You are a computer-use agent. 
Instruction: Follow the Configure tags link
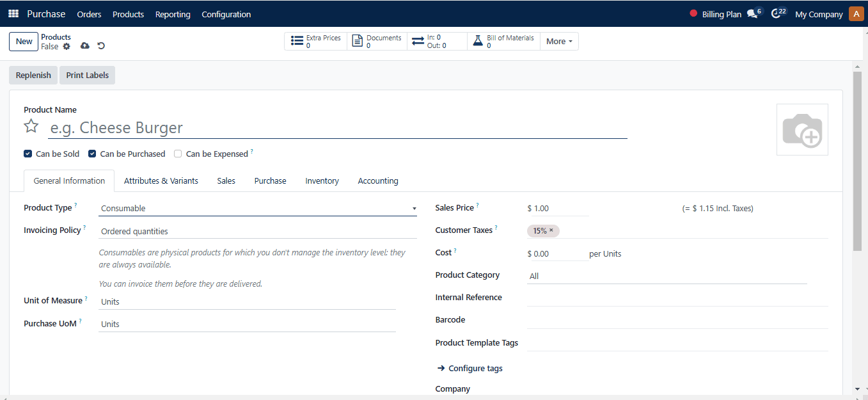pos(470,369)
